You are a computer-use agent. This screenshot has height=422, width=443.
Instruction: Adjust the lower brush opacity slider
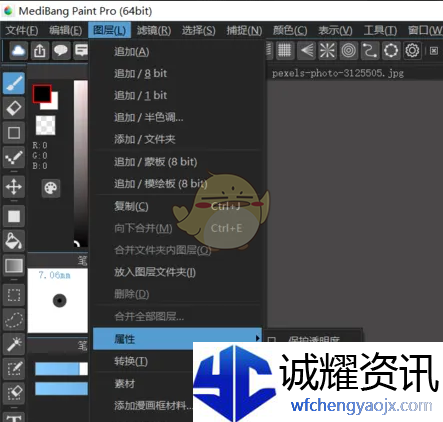[x=61, y=389]
